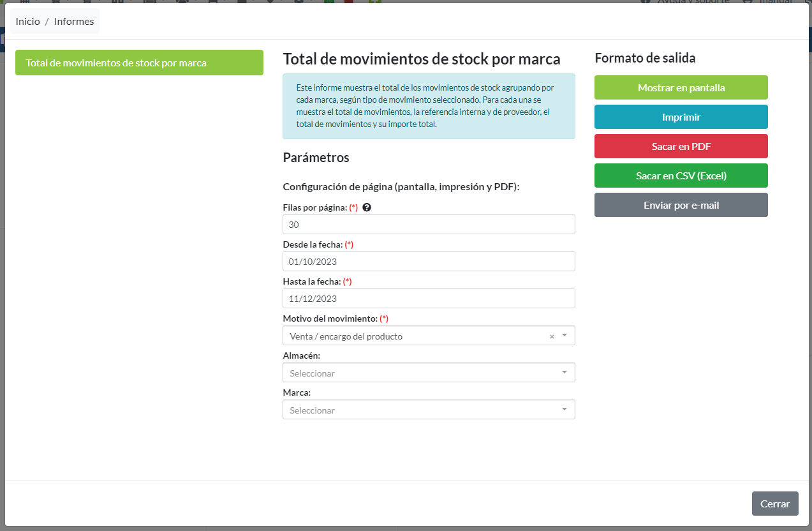Click the Mostrar en pantalla button
This screenshot has height=531, width=812.
click(x=681, y=87)
